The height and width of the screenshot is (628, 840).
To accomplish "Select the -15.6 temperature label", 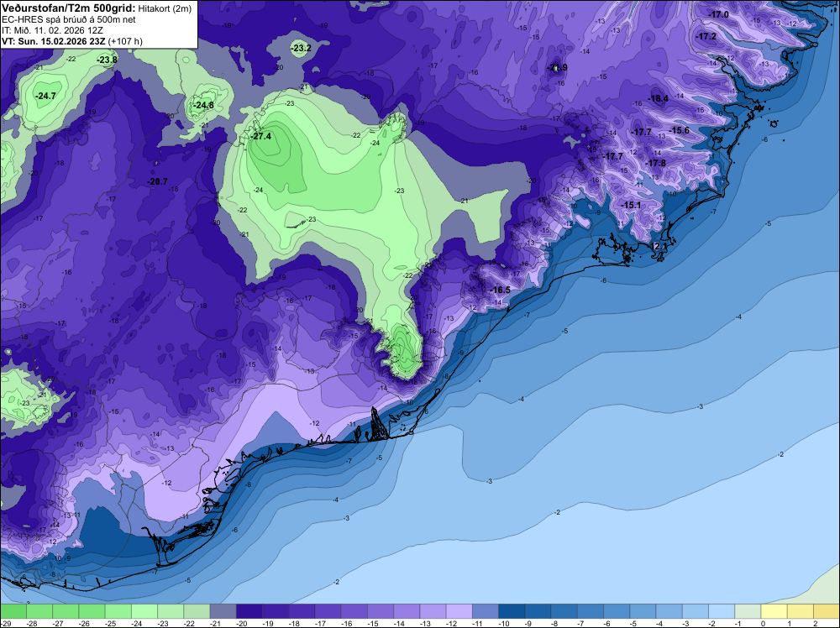I will click(x=680, y=131).
